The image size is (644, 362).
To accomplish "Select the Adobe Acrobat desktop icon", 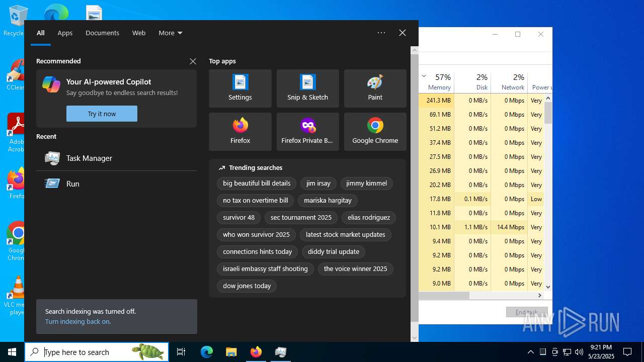I will (16, 132).
